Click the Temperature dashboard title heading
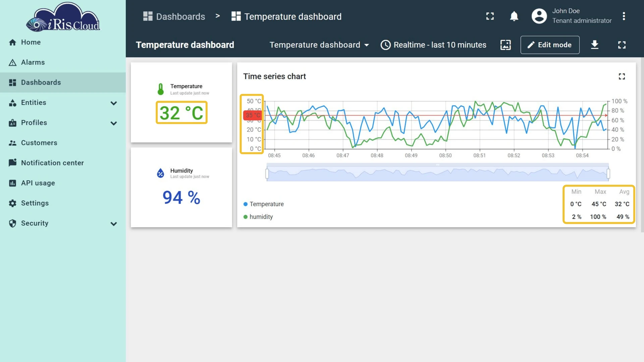The height and width of the screenshot is (362, 644). tap(185, 45)
